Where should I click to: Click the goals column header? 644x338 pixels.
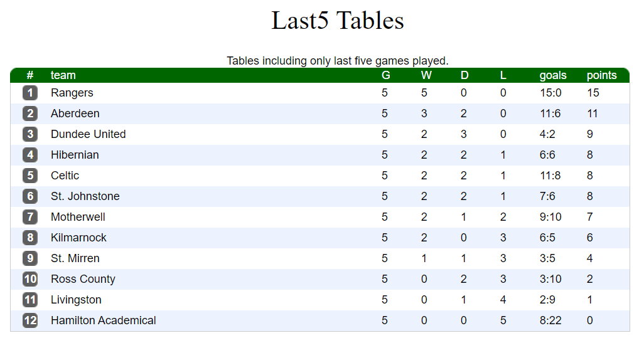point(552,75)
